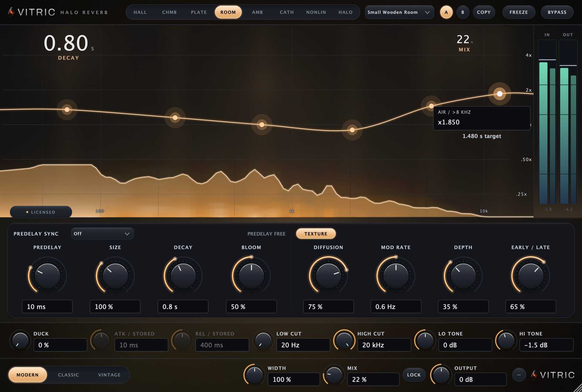Click the PREDELAY FREE label
The width and height of the screenshot is (582, 392).
[266, 234]
